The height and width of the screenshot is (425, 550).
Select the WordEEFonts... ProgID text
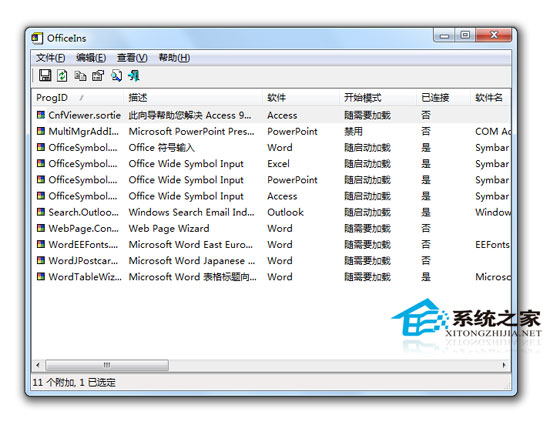(x=83, y=244)
